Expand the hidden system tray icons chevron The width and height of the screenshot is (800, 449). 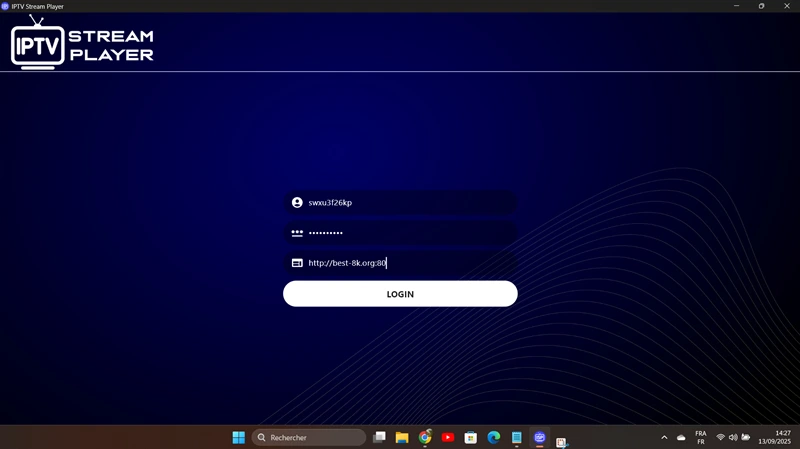[x=664, y=437]
